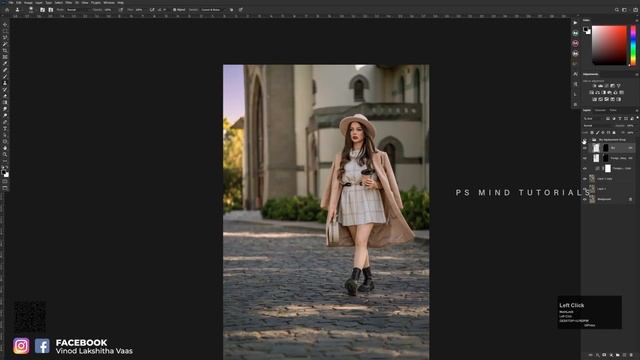Open the clone stamp Mode dropdown

(x=77, y=9)
